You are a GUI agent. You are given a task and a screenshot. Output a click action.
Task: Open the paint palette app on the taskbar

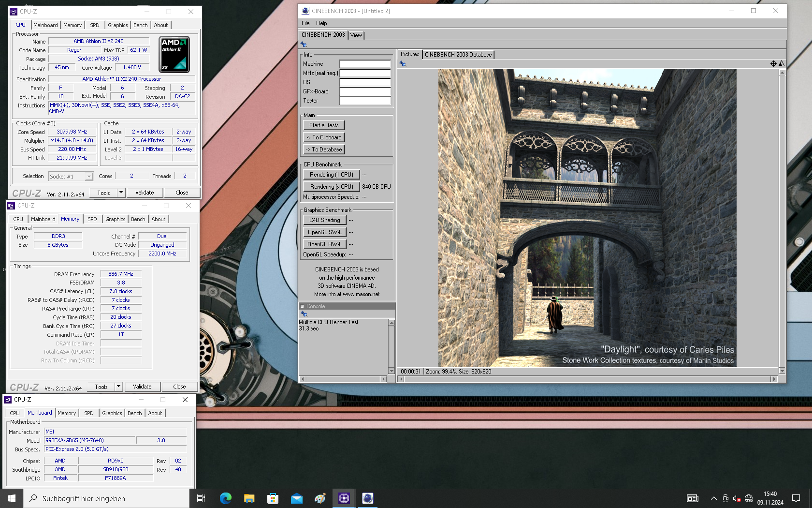pyautogui.click(x=320, y=498)
